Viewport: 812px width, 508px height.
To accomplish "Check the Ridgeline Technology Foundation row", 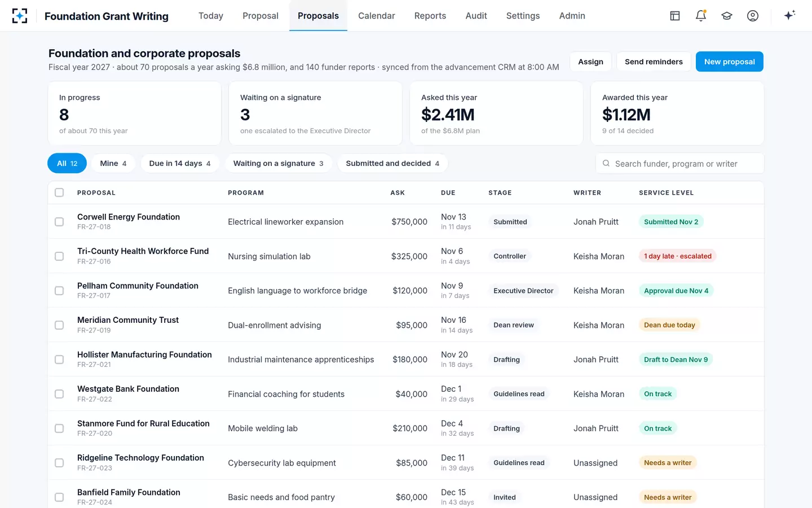I will coord(59,463).
